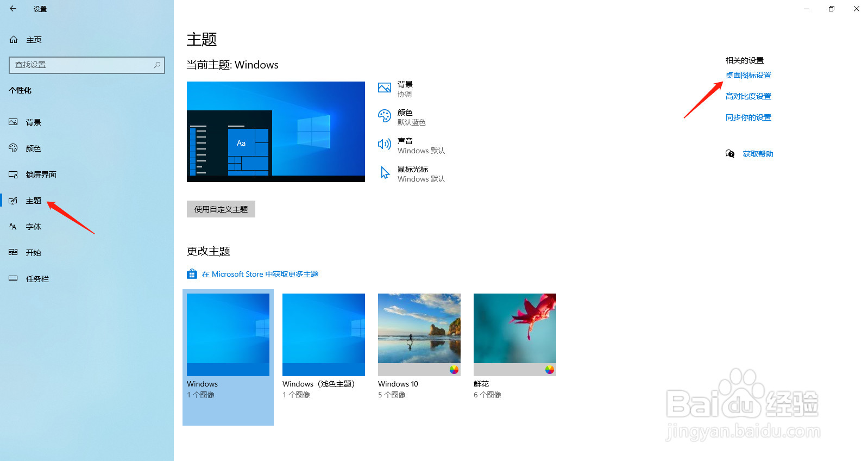Click the Windows 10 theme name text
The height and width of the screenshot is (461, 868).
pos(398,384)
